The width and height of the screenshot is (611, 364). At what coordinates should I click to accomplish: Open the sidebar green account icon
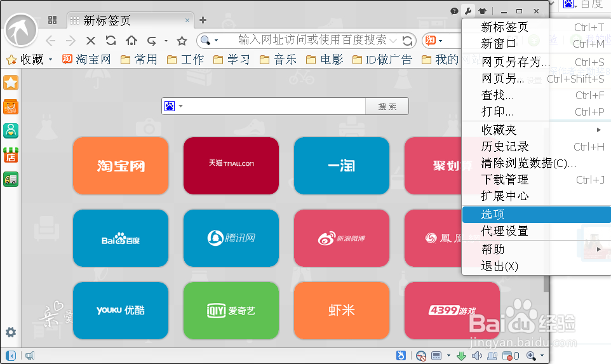(11, 131)
